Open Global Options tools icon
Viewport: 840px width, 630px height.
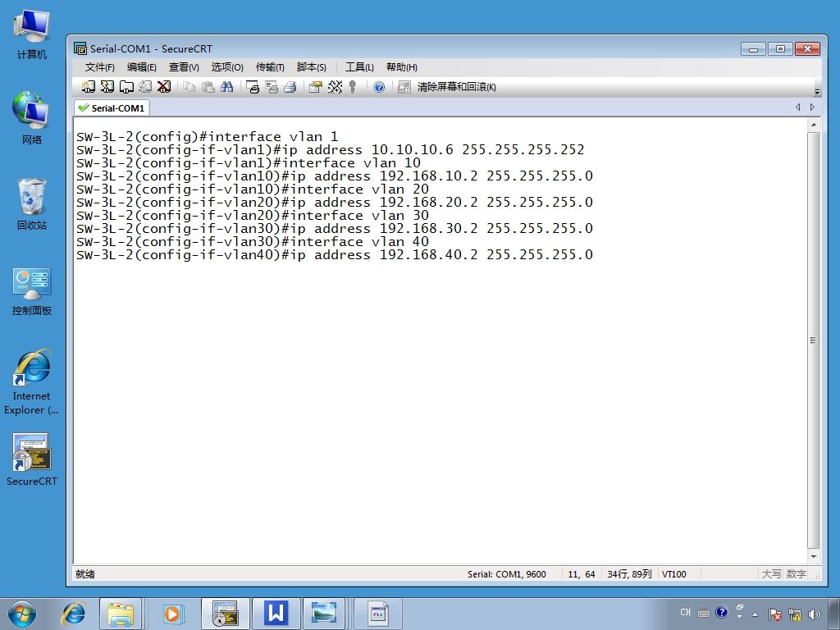(x=335, y=86)
